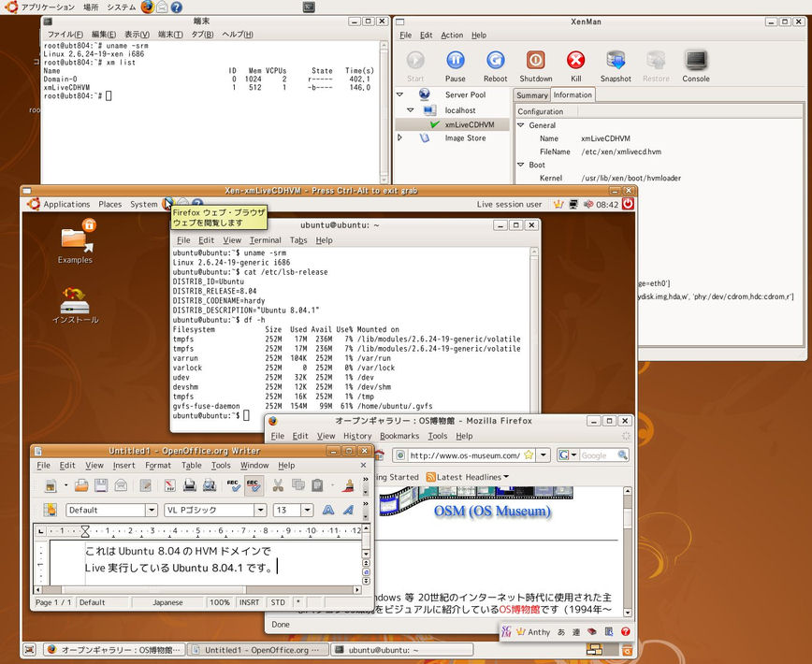The width and height of the screenshot is (812, 664).
Task: Collapse the Server Pool tree node
Action: (x=399, y=94)
